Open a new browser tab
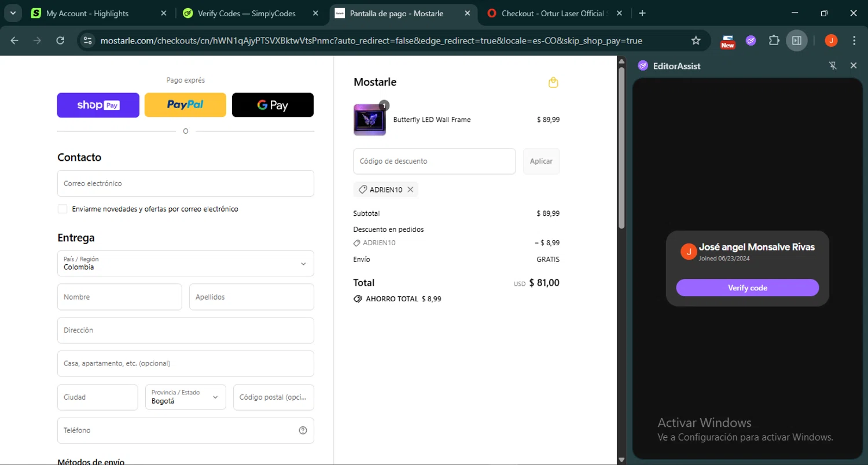The height and width of the screenshot is (465, 868). [x=642, y=13]
